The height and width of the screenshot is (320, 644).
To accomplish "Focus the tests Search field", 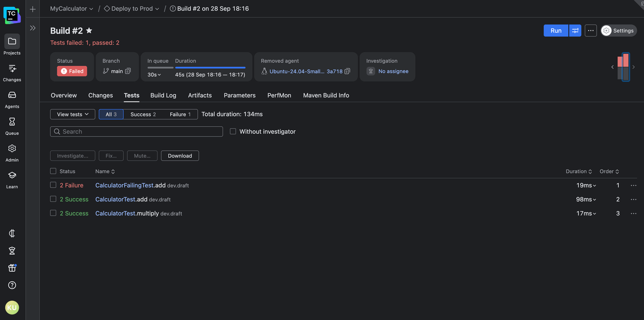I will (136, 132).
